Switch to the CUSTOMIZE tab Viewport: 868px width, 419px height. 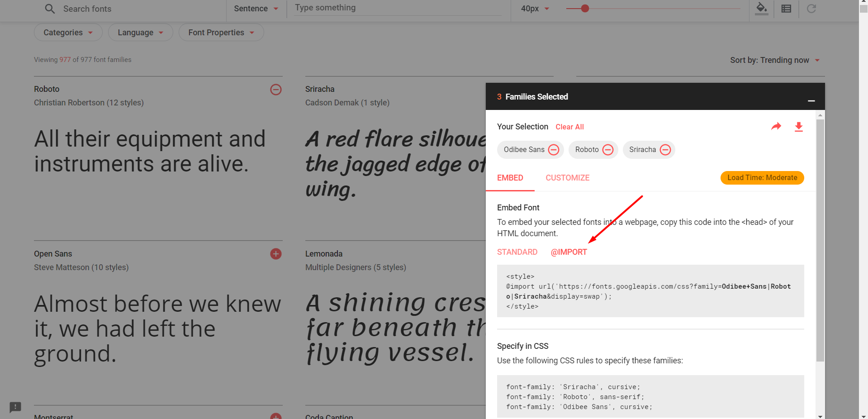point(567,178)
